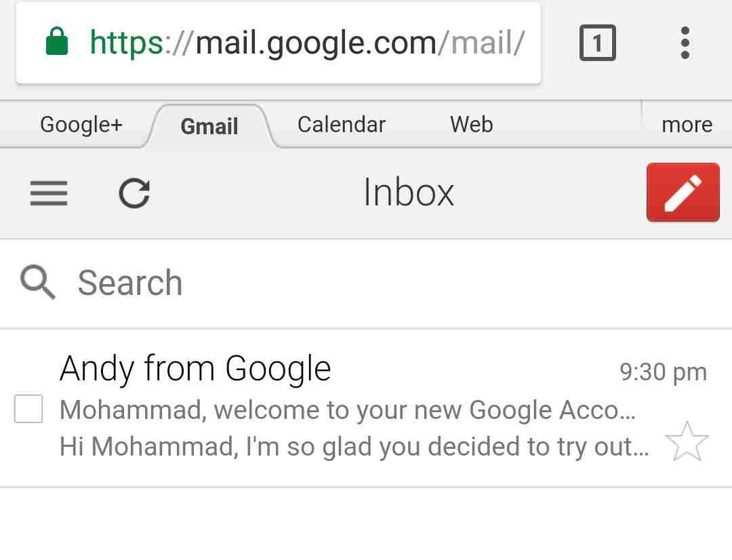Switch to the Google+ tab
This screenshot has height=560, width=732.
[81, 125]
